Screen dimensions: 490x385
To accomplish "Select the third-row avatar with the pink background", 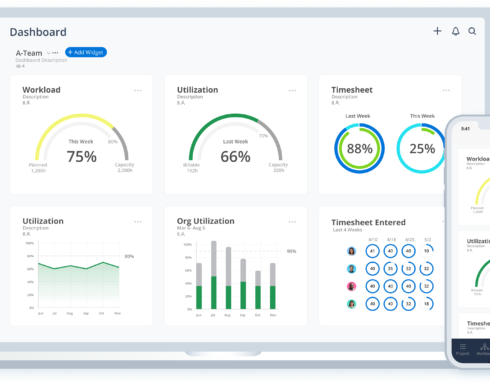I will (x=351, y=286).
